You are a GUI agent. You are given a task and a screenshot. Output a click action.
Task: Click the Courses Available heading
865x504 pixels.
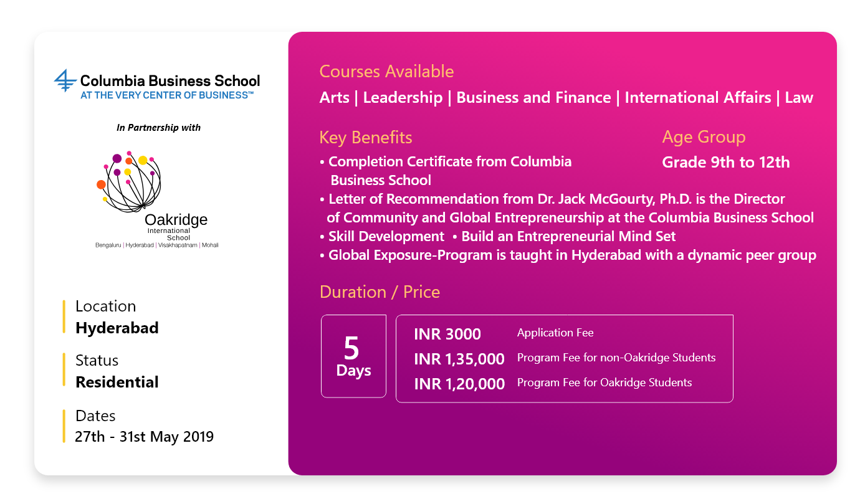tap(386, 72)
